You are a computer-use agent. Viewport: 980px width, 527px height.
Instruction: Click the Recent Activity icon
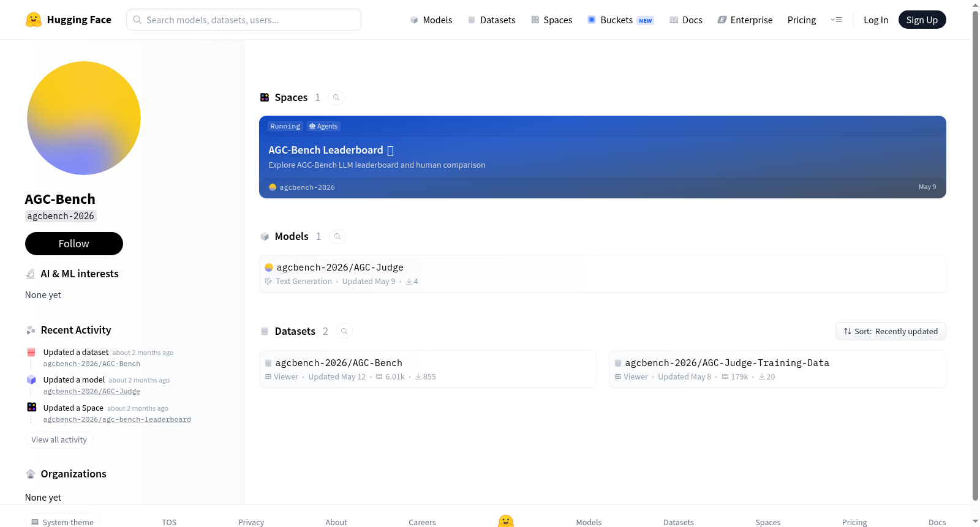[x=31, y=330]
